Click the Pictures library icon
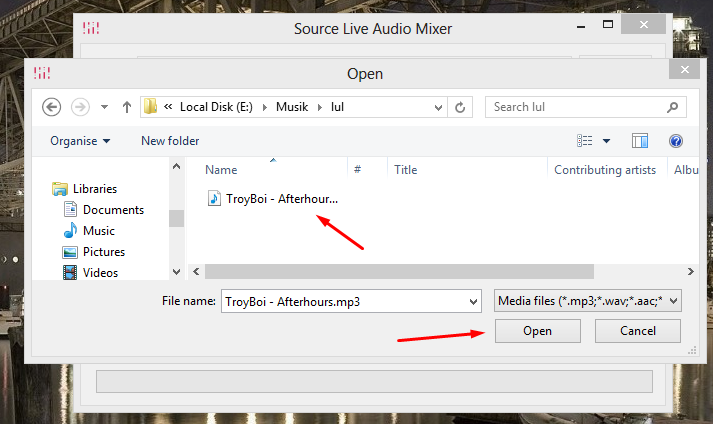This screenshot has width=713, height=424. pos(70,252)
